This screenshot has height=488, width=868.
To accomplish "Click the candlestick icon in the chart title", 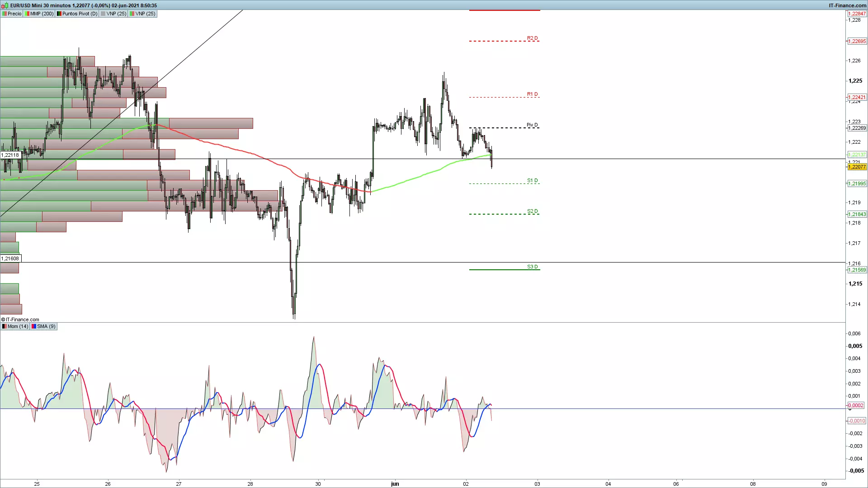I will pyautogui.click(x=5, y=5).
